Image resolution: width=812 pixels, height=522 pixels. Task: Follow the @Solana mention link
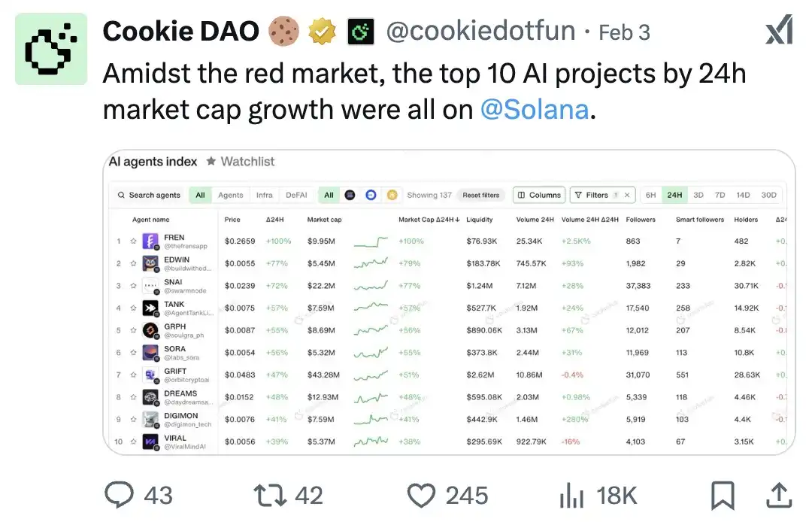pos(535,110)
